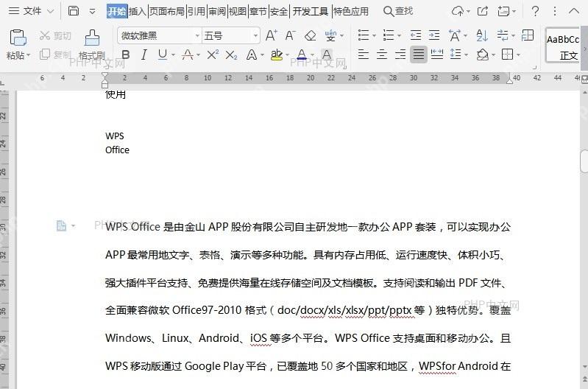Click the show paragraph marks icon
Screen dimensions: 588x389
coord(503,35)
